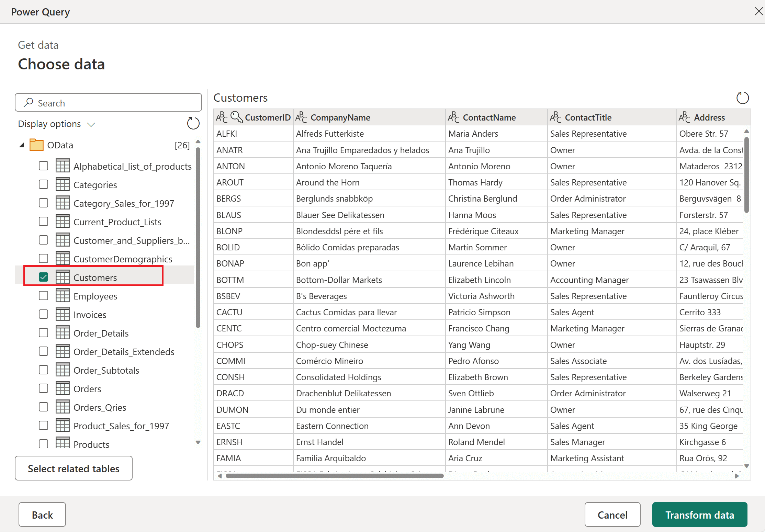765x532 pixels.
Task: Select the Invoices item in the tree
Action: coord(90,315)
